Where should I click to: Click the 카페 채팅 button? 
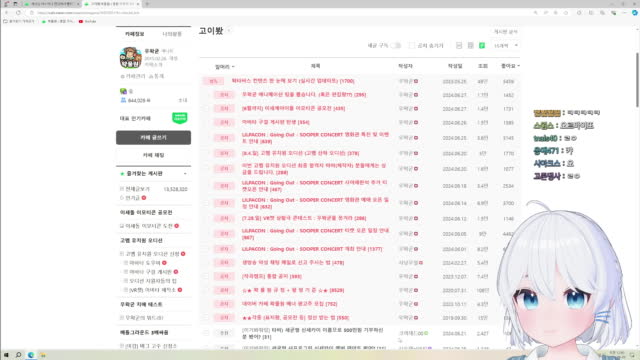pyautogui.click(x=153, y=155)
